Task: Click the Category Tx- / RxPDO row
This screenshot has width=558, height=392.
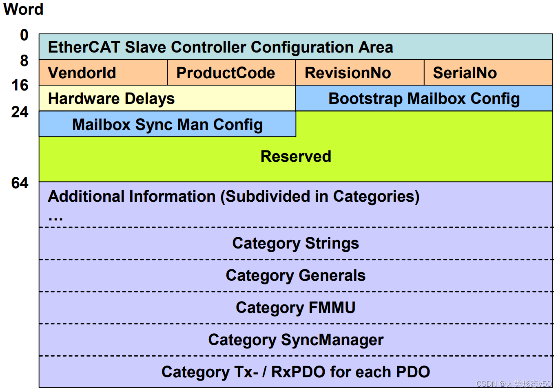Action: pyautogui.click(x=296, y=372)
